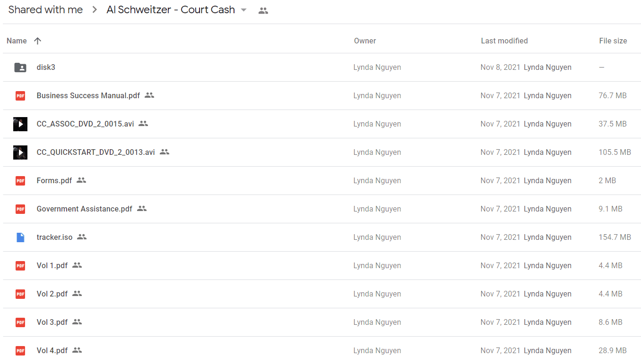Screen dimensions: 641x364
Task: Click the shared people icon beside Forms.pdf
Action: [x=81, y=180]
